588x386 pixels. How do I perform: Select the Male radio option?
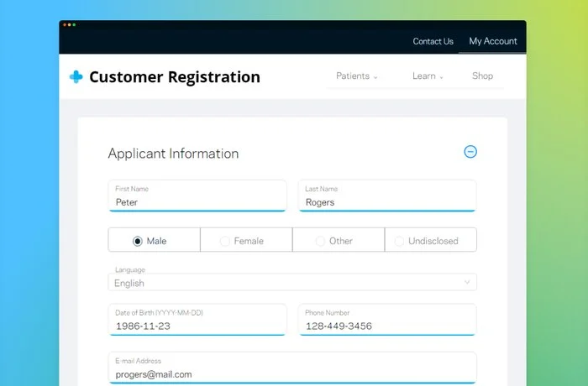[x=154, y=240]
